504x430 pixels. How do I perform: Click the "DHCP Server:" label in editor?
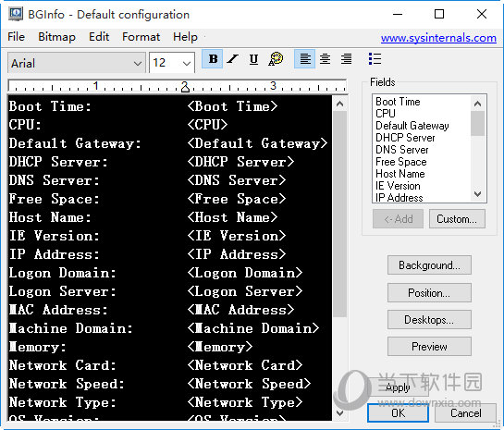tap(58, 162)
